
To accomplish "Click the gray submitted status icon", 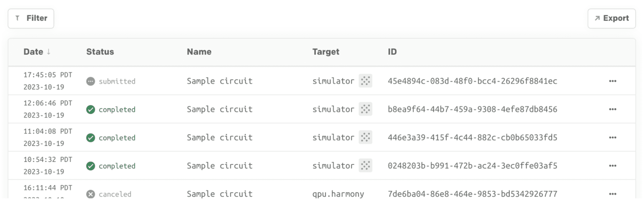I will coord(91,81).
